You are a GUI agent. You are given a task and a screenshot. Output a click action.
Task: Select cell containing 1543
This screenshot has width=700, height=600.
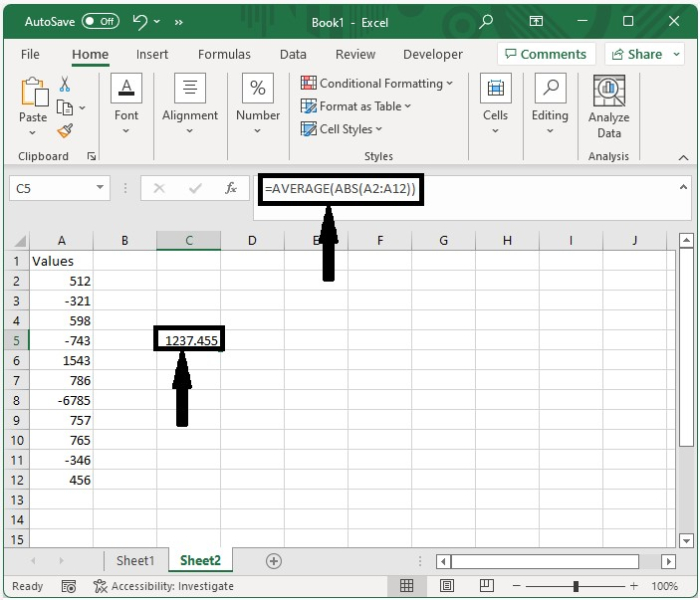[x=61, y=361]
